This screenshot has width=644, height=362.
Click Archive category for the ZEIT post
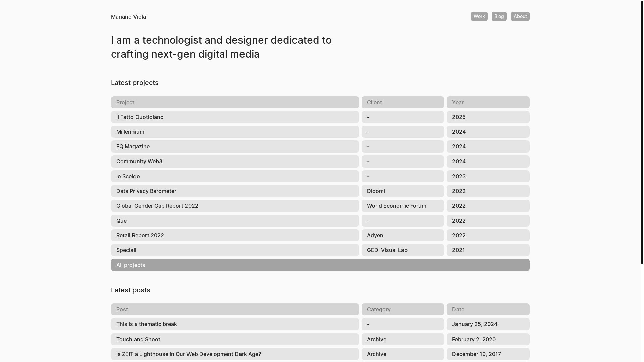[403, 354]
